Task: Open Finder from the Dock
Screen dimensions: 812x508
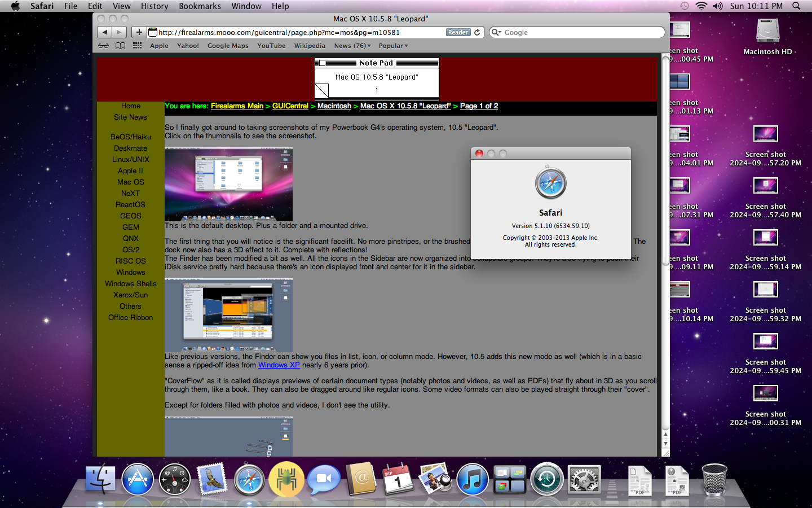Action: click(x=100, y=479)
